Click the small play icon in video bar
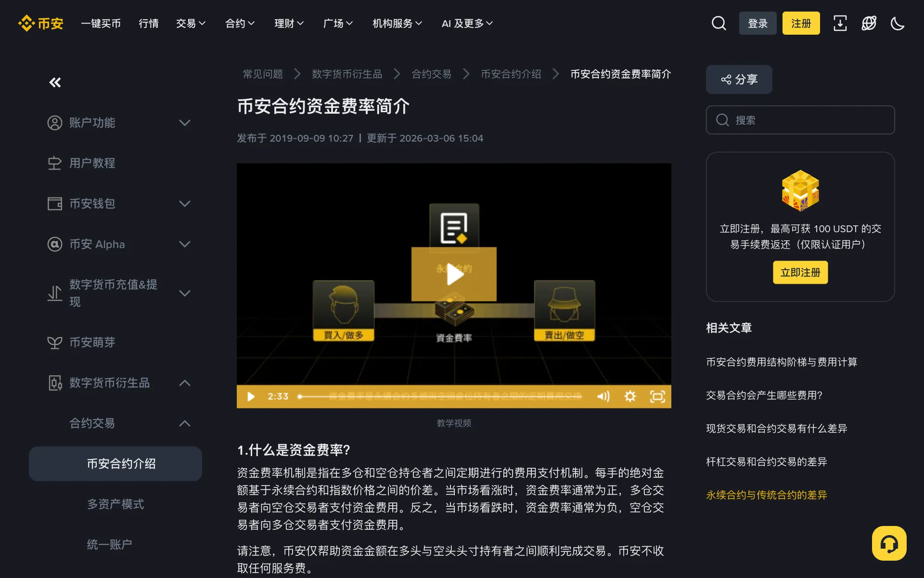The image size is (924, 578). tap(251, 396)
